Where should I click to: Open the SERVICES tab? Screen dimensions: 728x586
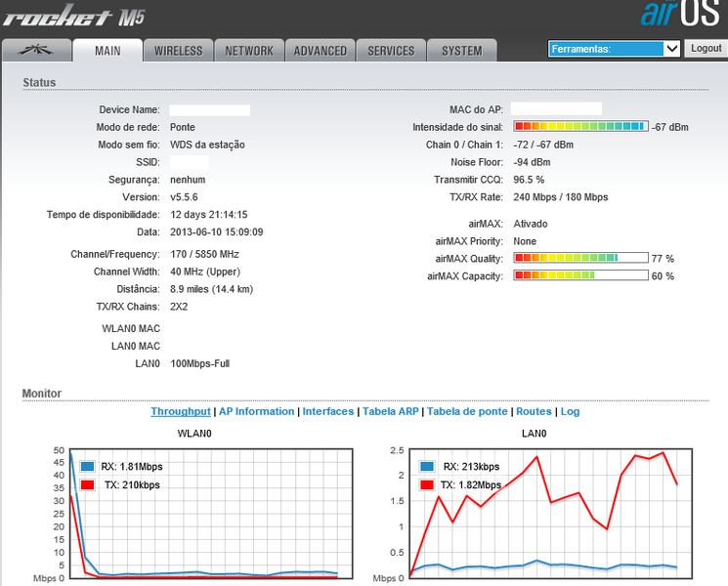391,51
